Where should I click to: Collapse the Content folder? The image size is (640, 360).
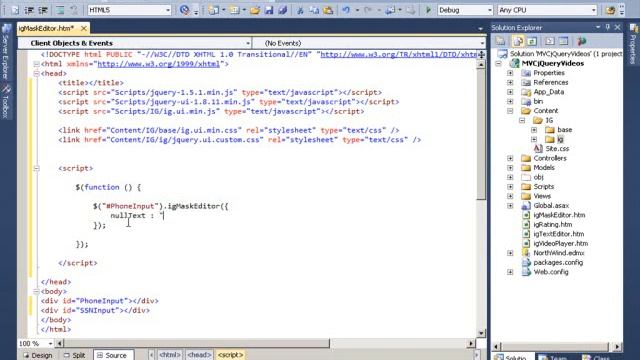click(510, 111)
